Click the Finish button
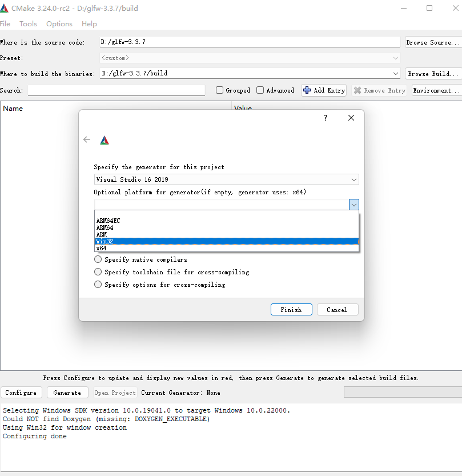 coord(291,309)
